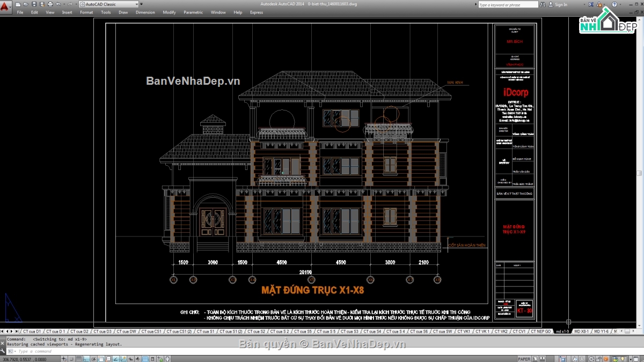The height and width of the screenshot is (362, 644).
Task: Jump to first layout tab arrow
Action: 3,331
